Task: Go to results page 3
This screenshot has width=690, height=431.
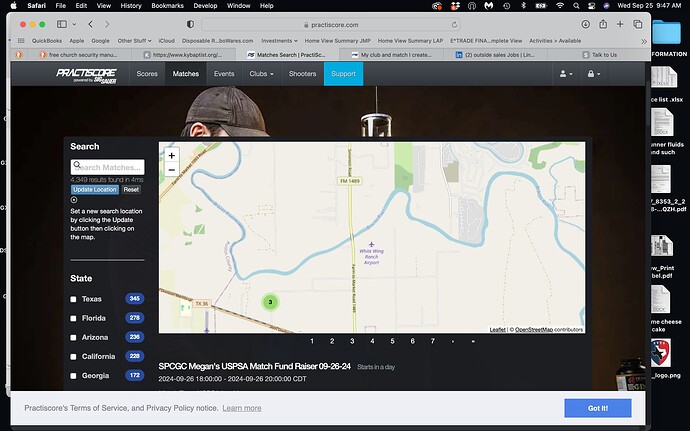Action: [352, 341]
